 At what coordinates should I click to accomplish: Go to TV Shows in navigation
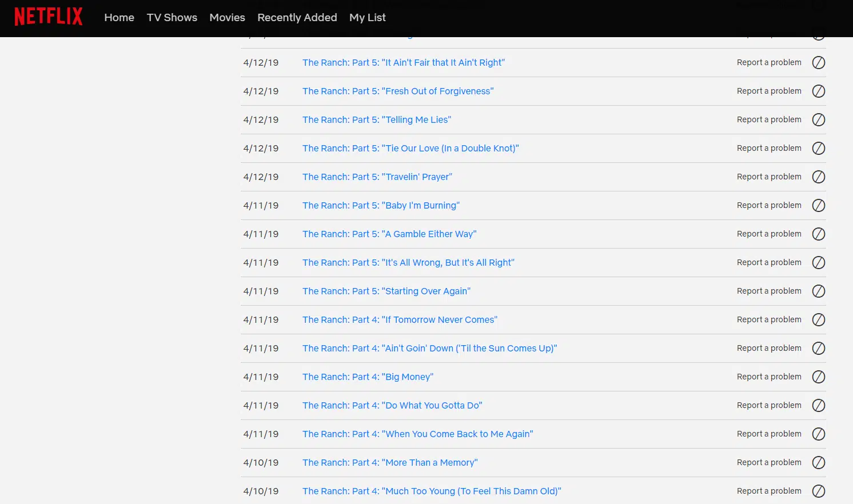tap(172, 18)
